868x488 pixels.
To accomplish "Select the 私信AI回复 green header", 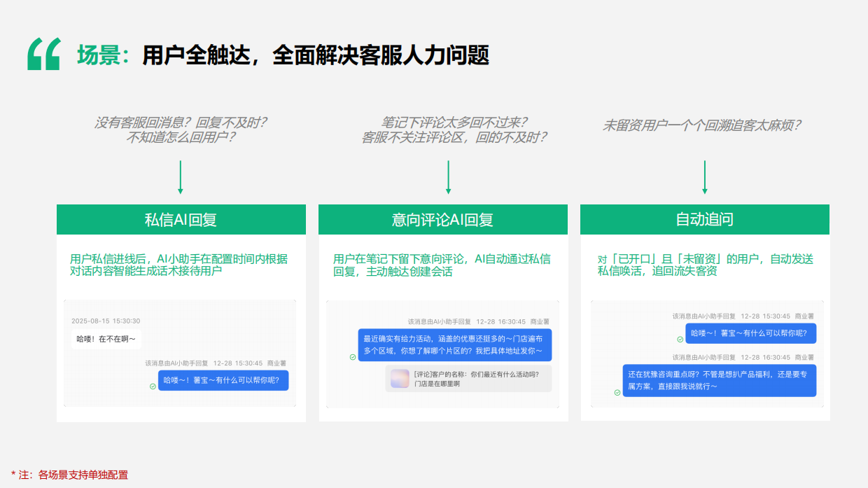I will (181, 220).
